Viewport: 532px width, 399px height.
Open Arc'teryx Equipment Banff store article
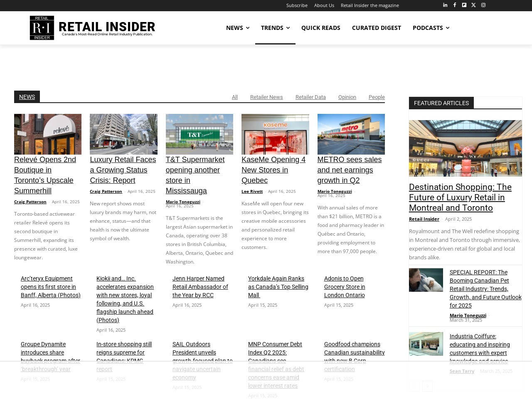[x=51, y=287]
